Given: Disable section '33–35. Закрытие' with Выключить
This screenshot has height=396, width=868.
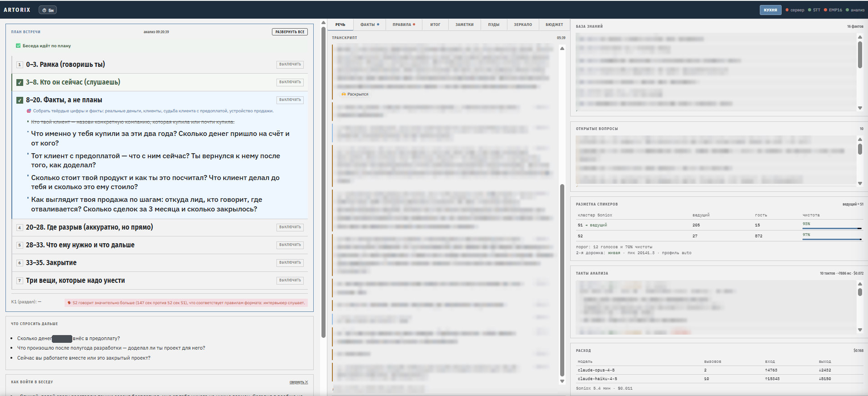Looking at the screenshot, I should tap(290, 262).
